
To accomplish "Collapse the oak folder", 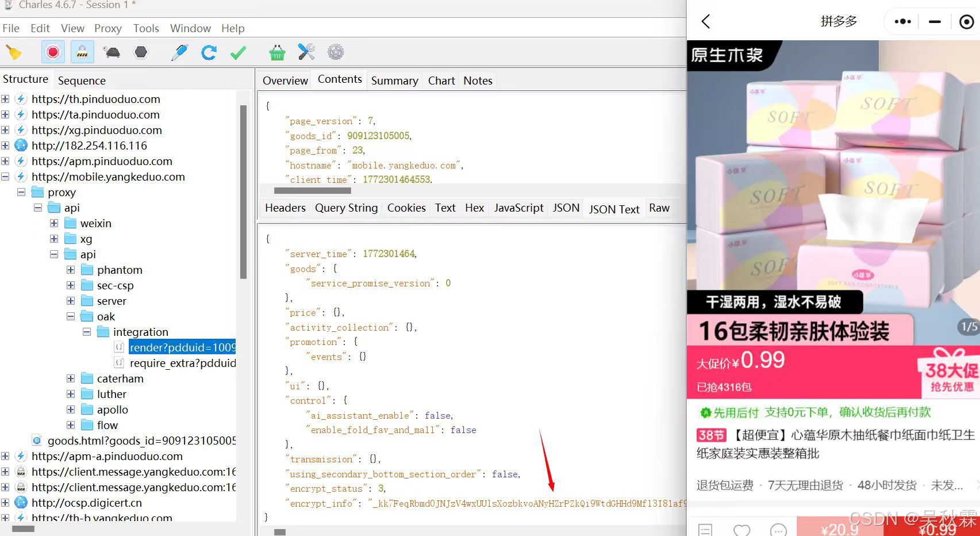I will point(71,316).
